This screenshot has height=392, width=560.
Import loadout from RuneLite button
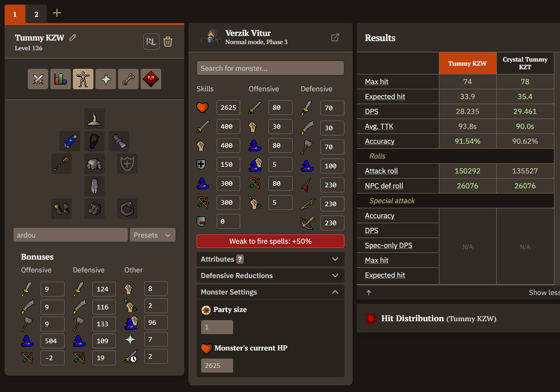[151, 42]
